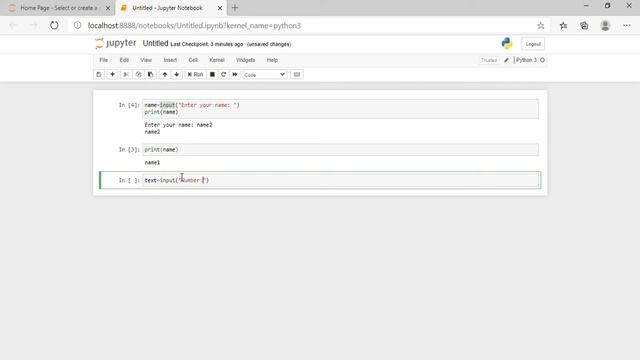Open the Cell menu
Image resolution: width=640 pixels, height=360 pixels.
(193, 60)
